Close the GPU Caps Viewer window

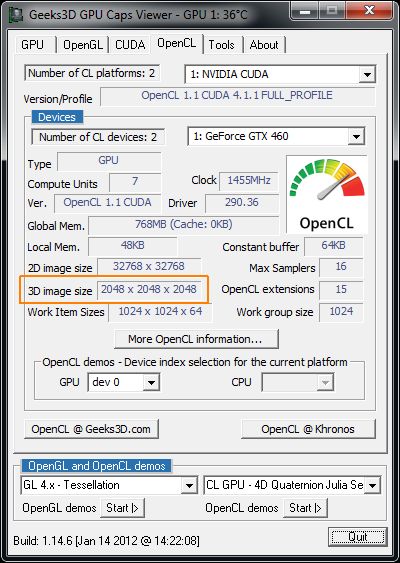(x=369, y=11)
